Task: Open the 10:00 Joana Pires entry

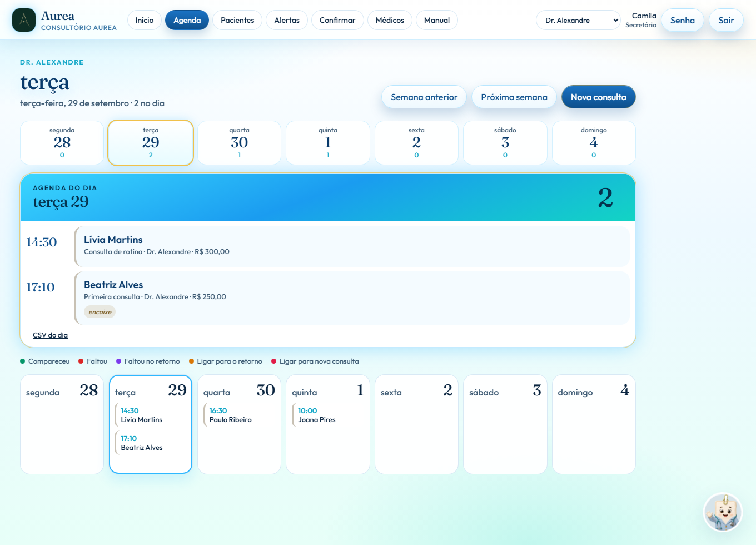Action: 327,415
